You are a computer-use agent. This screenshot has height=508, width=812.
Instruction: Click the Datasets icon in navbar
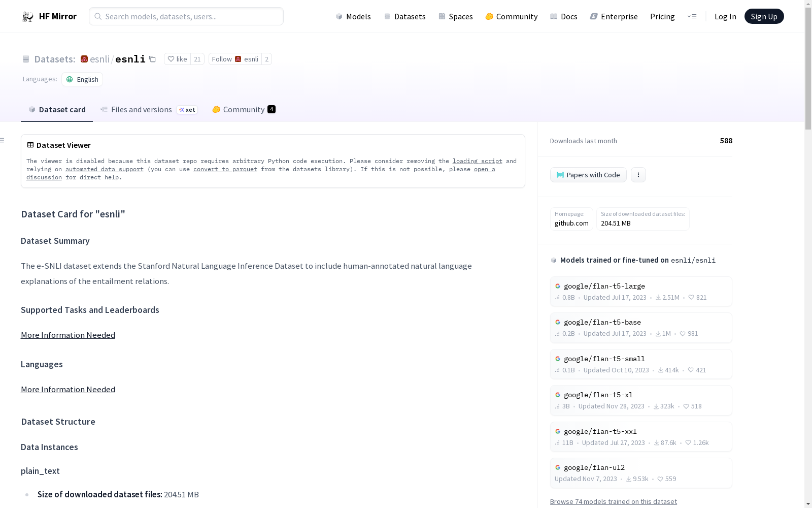[387, 16]
